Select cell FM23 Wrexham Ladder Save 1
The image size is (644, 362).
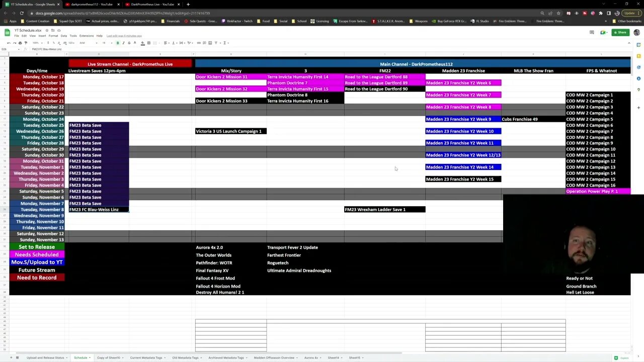tap(385, 210)
